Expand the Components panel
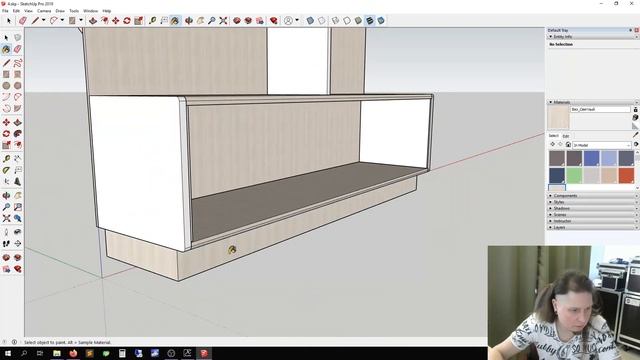This screenshot has height=360, width=640. point(593,196)
